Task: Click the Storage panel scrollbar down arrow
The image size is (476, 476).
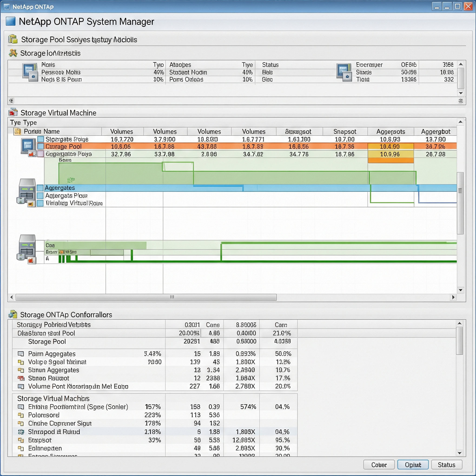Action: pos(461,93)
